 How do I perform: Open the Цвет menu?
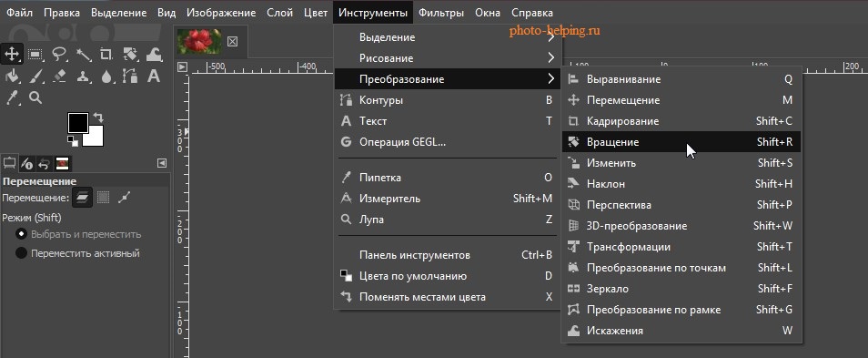316,12
